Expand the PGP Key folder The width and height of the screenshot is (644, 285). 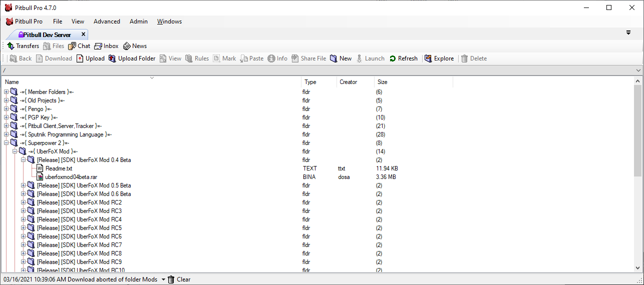pos(7,117)
